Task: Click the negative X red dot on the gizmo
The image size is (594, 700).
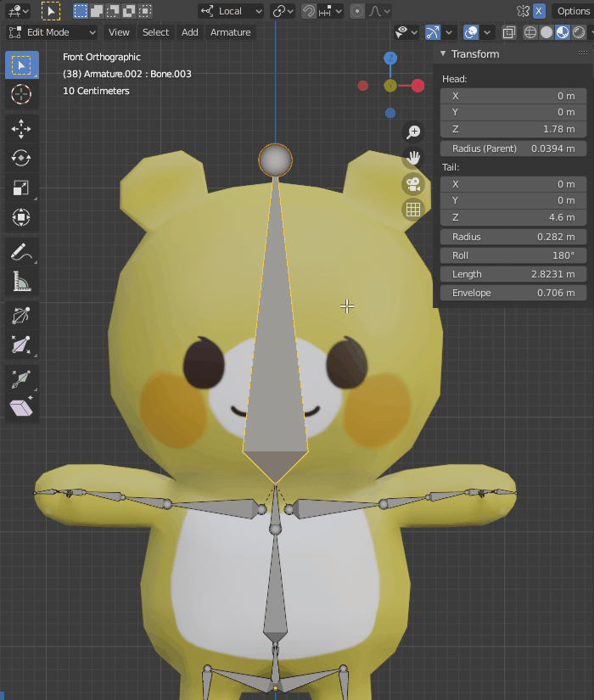Action: click(x=363, y=85)
